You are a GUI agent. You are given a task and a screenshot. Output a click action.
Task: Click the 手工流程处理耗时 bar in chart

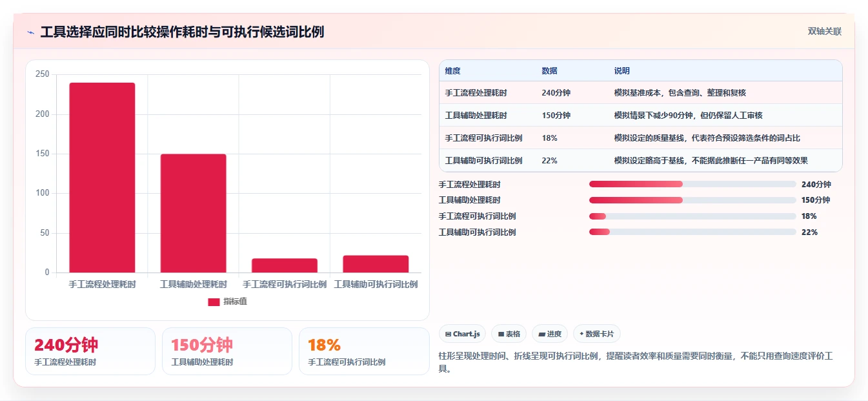pos(102,178)
